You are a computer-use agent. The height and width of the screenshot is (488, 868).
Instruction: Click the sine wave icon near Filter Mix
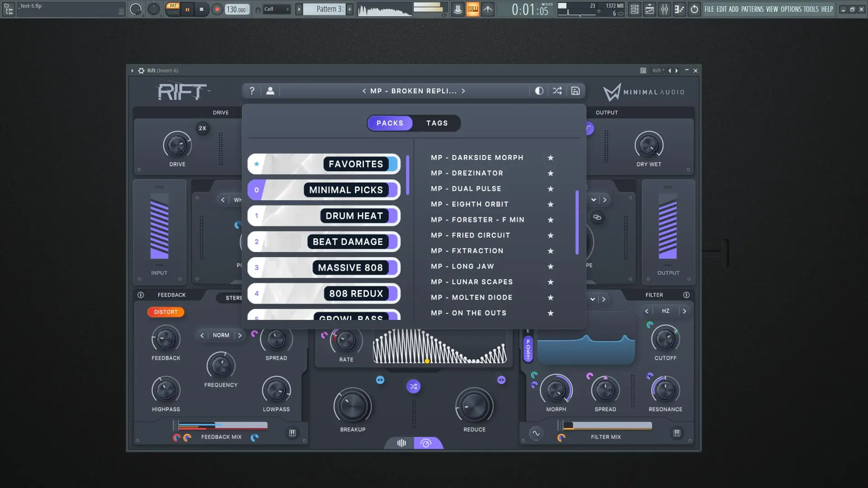[x=536, y=433]
